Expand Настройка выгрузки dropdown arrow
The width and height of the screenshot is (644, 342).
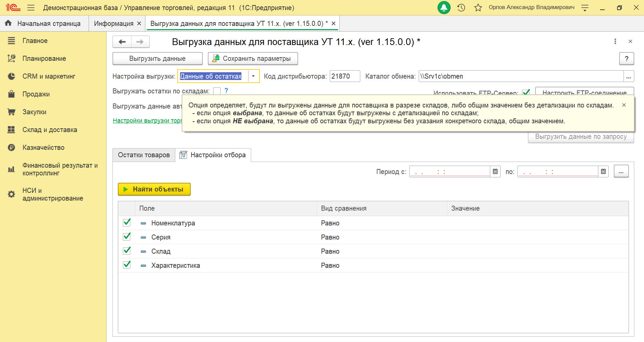(254, 76)
